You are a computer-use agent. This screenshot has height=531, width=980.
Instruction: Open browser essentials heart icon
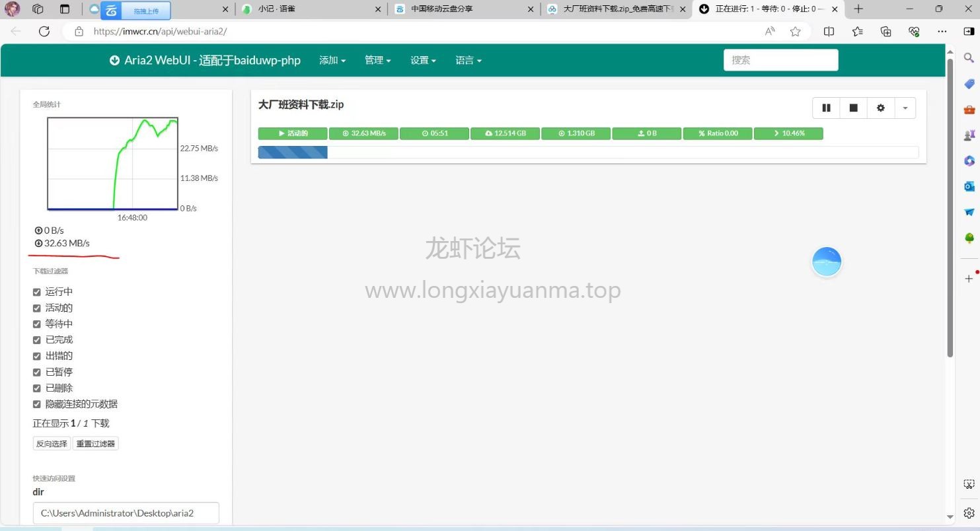tap(915, 31)
